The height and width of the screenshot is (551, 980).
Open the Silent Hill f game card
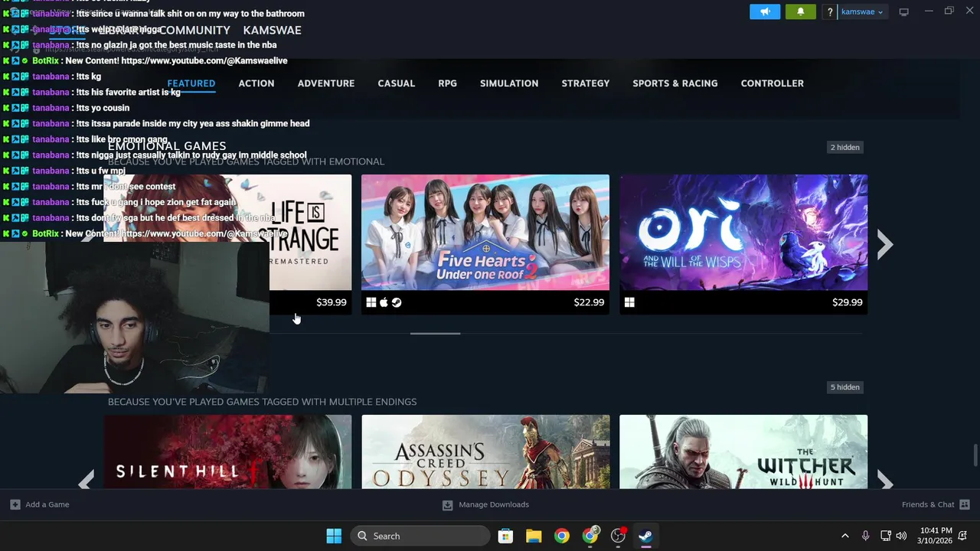[227, 452]
